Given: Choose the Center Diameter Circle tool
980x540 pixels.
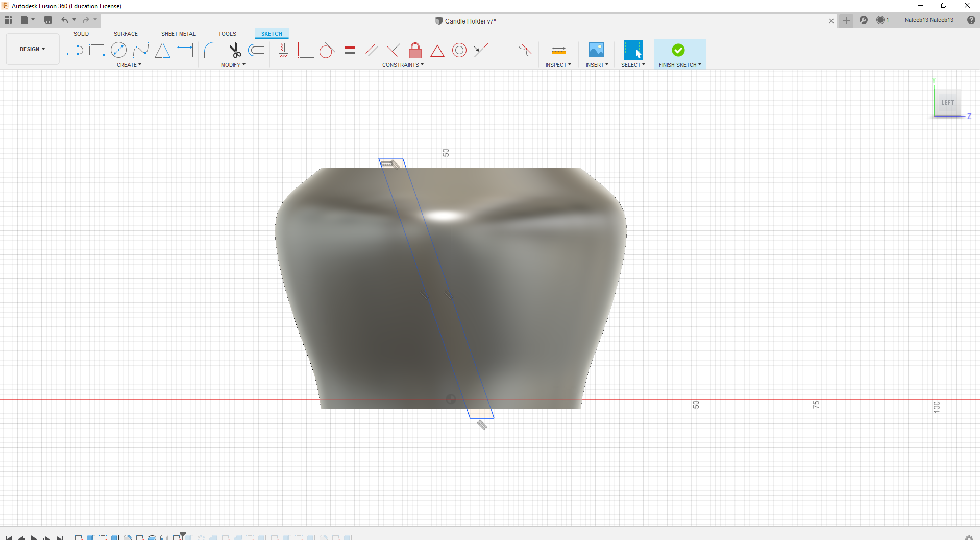Looking at the screenshot, I should click(118, 50).
